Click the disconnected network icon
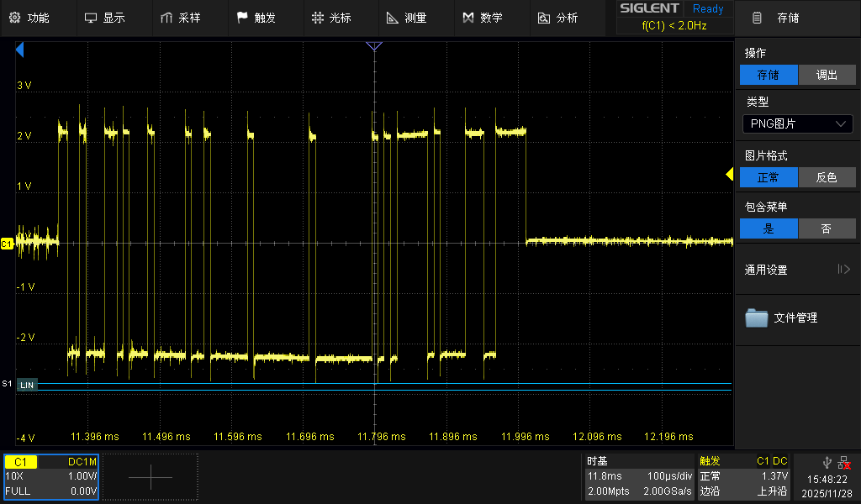 click(843, 462)
